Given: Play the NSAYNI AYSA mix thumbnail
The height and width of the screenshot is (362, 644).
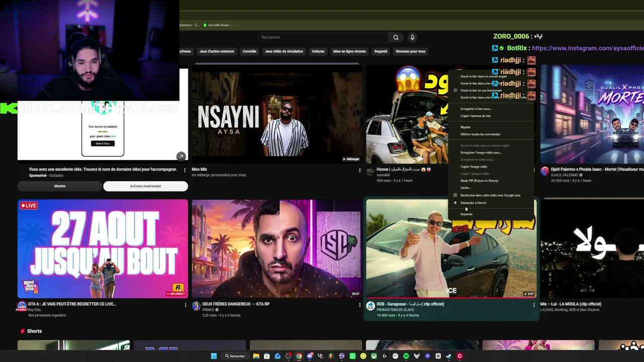Looking at the screenshot, I should click(x=277, y=114).
